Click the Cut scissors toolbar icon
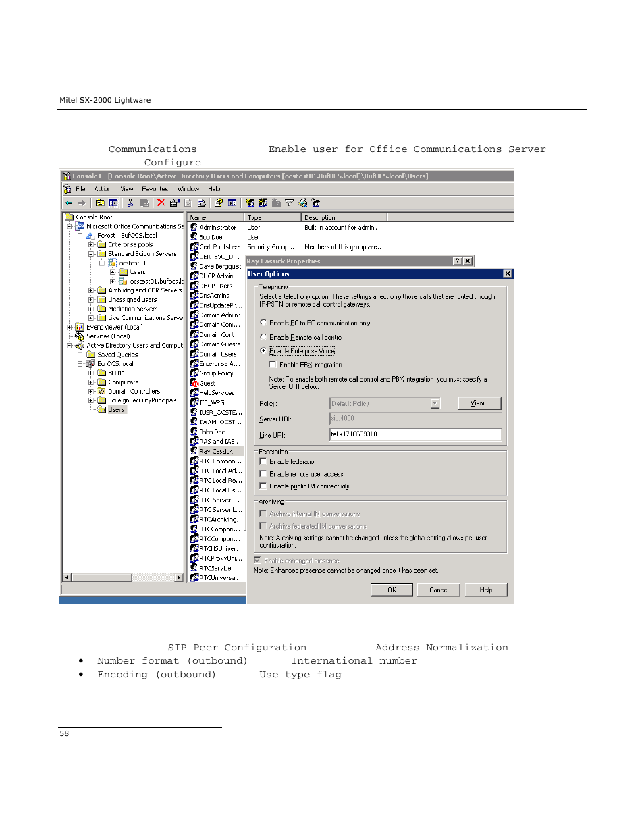This screenshot has width=644, height=834. pyautogui.click(x=130, y=203)
